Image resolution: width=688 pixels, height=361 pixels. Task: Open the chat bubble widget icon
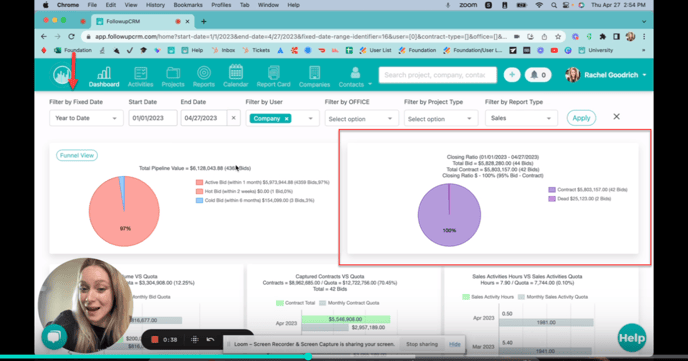54,337
